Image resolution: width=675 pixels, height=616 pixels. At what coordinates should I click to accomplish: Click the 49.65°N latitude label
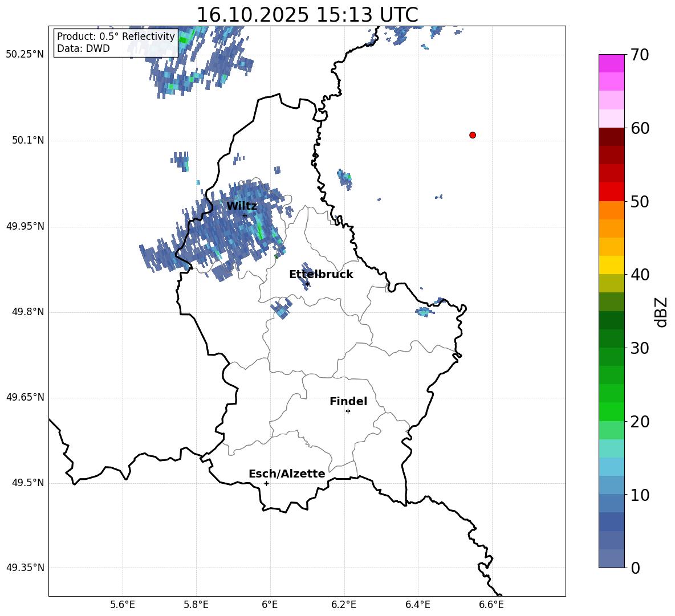[25, 397]
